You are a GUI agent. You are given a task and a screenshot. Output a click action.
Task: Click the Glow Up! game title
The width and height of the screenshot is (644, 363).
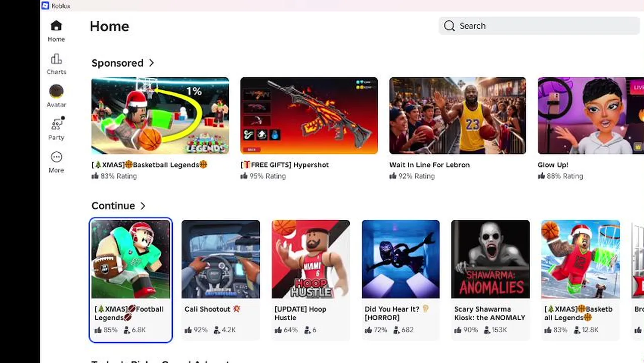click(x=553, y=165)
